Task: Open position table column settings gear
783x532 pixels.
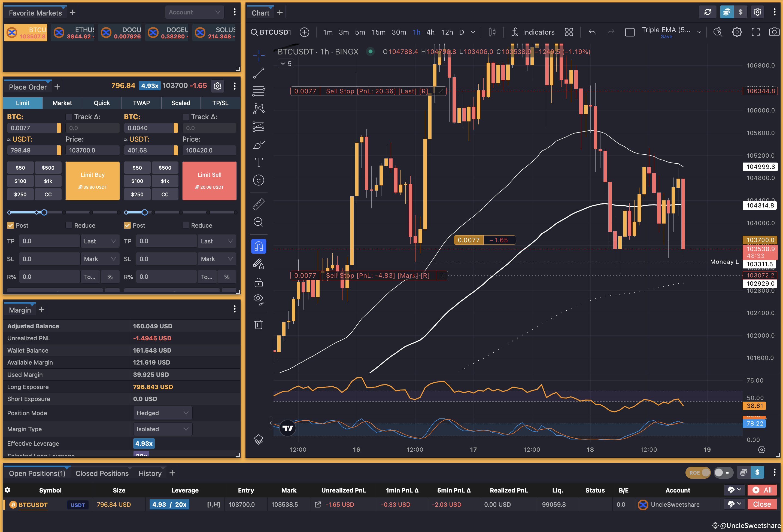Action: 7,490
